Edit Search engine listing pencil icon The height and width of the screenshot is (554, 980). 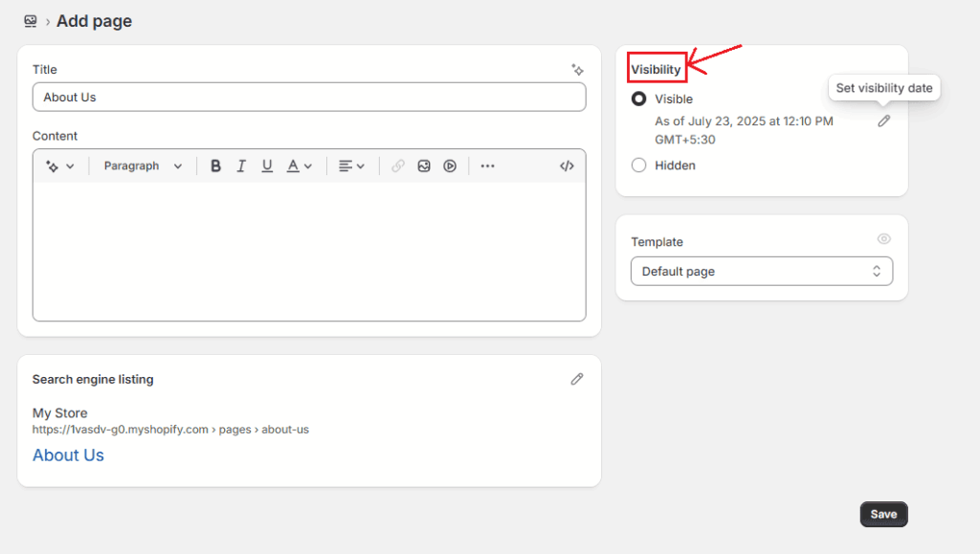tap(577, 379)
